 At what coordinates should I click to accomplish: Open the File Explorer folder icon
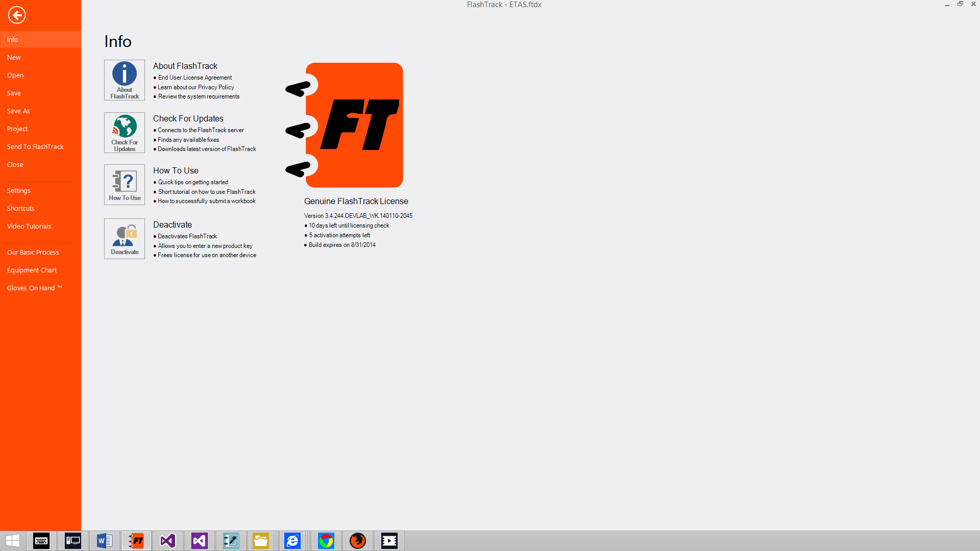261,541
